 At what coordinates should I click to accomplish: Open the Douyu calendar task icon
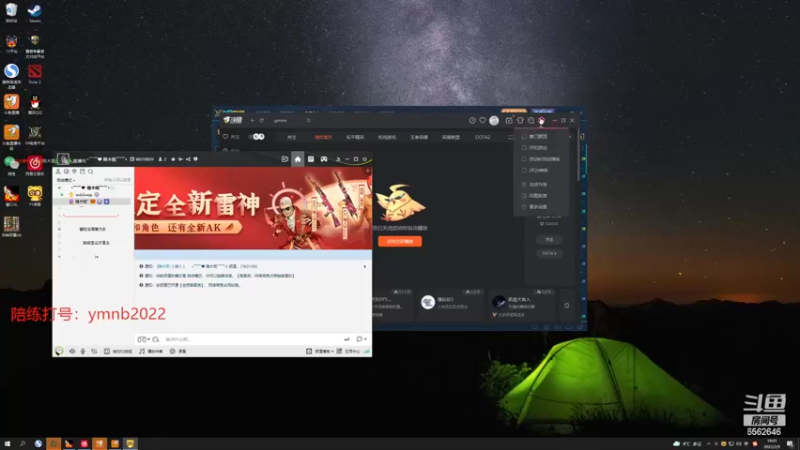click(509, 120)
